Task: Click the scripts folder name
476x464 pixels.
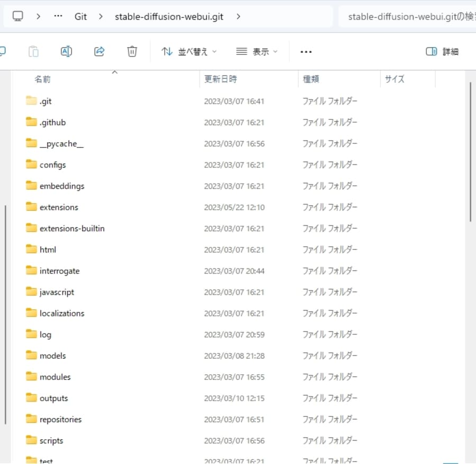Action: coord(51,441)
